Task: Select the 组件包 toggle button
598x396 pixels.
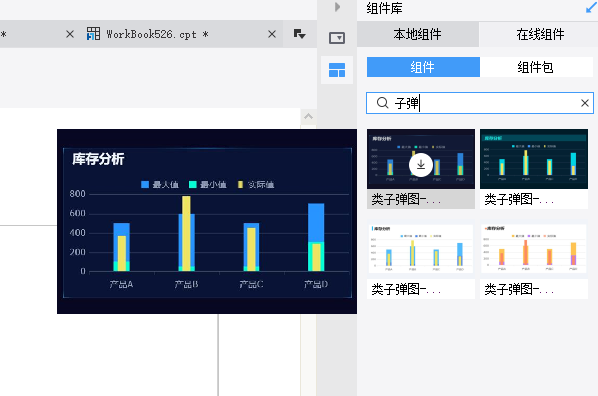Action: click(x=536, y=67)
